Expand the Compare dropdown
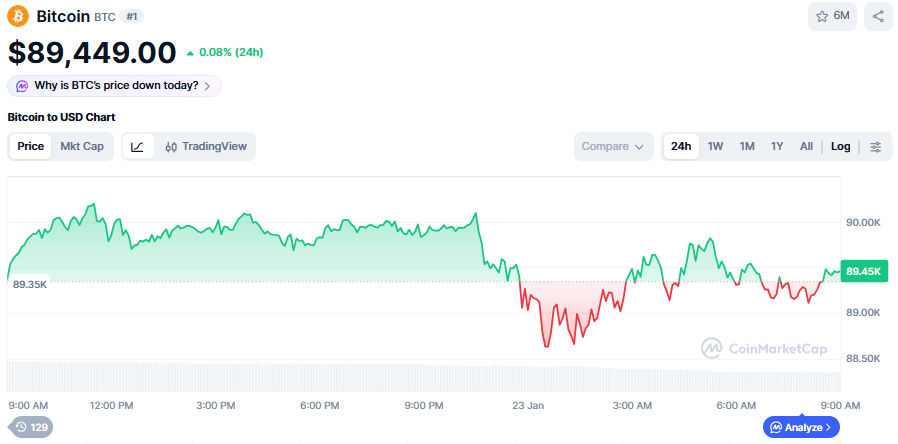898x444 pixels. (613, 147)
